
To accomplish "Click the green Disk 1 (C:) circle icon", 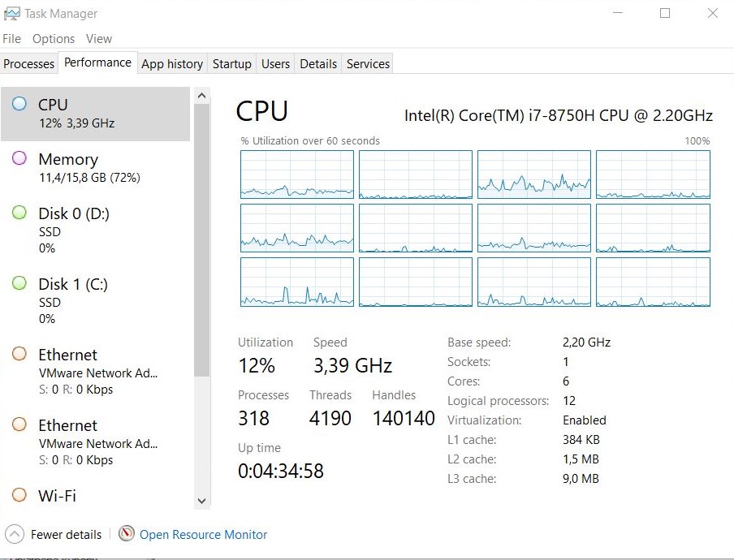I will click(19, 283).
